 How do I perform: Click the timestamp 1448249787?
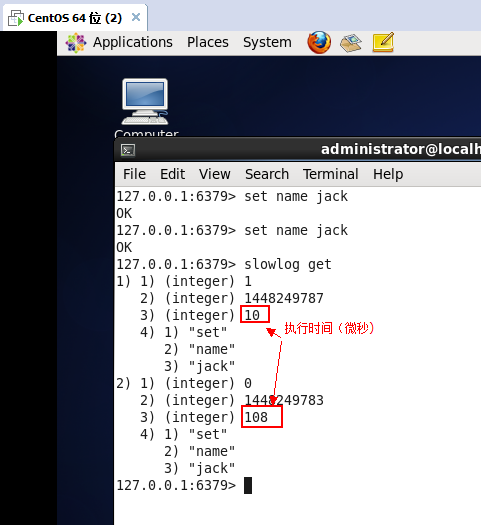click(x=284, y=298)
